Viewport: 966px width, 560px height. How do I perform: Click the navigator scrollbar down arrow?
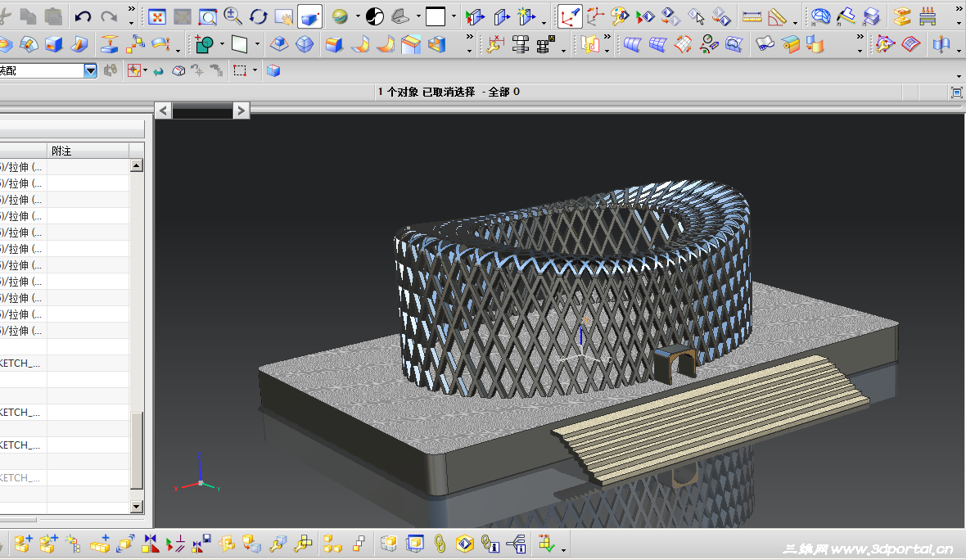[x=137, y=507]
